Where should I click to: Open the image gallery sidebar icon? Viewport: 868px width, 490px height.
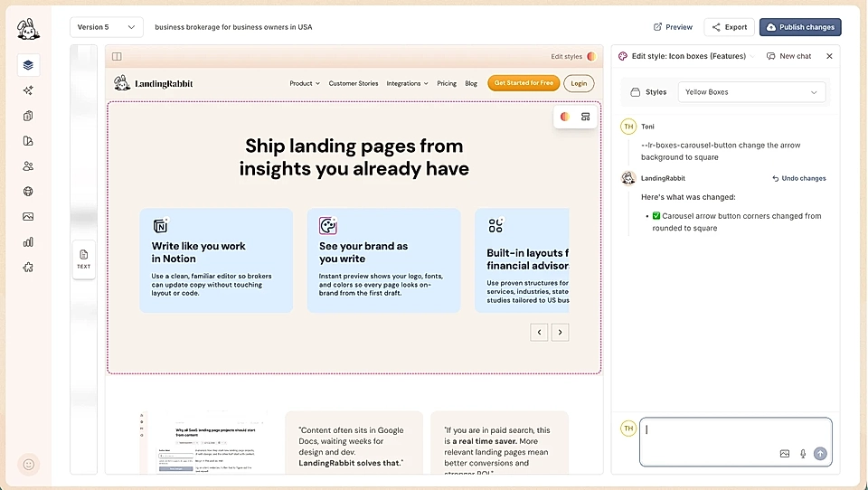point(28,216)
